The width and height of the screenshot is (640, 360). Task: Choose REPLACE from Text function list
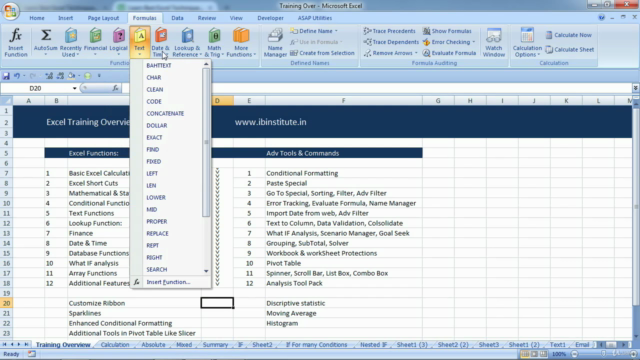tap(157, 233)
